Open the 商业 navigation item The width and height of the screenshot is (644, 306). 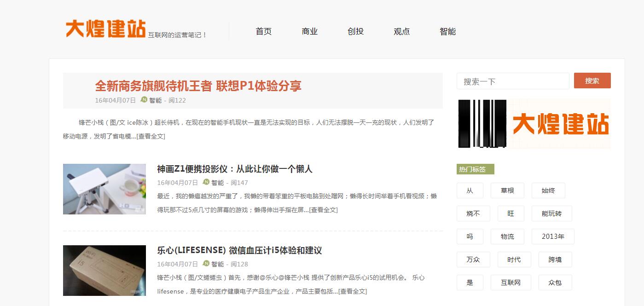pos(310,31)
